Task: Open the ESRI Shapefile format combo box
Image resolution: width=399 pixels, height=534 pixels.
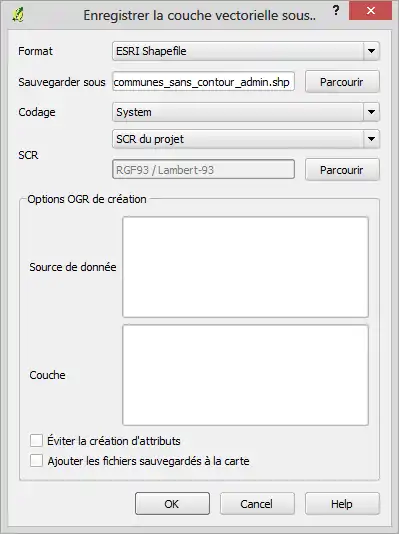Action: (246, 51)
